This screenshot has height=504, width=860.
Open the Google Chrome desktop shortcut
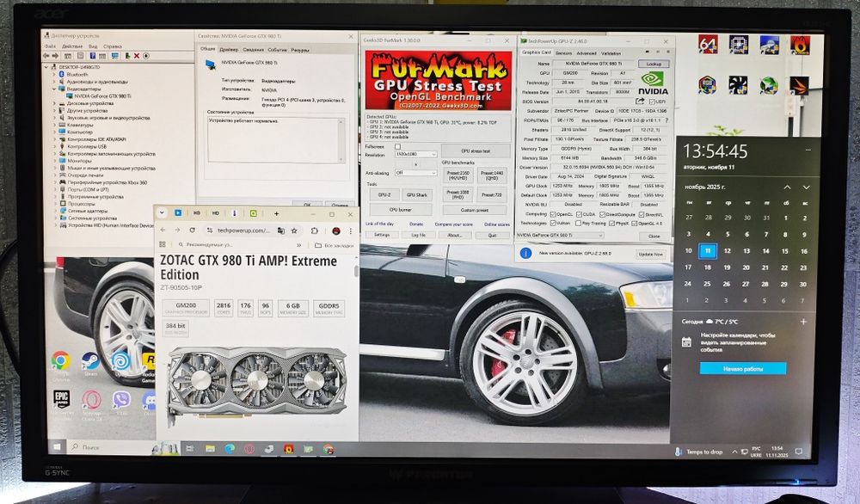61,361
